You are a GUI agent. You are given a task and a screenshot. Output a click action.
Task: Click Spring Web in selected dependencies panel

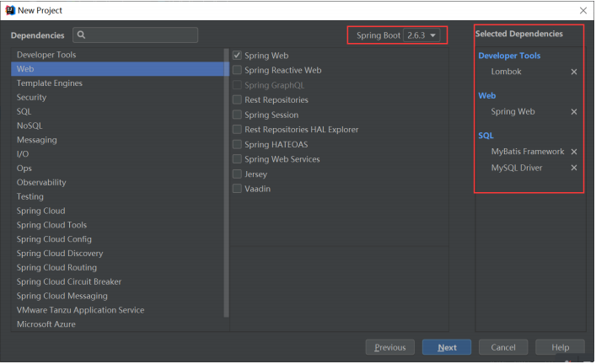click(x=513, y=112)
